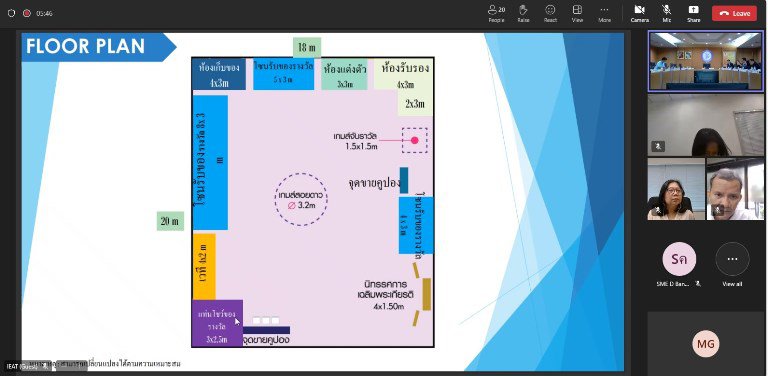768x376 pixels.
Task: Click the purple 3x2.5m block on floor plan
Action: [x=217, y=323]
